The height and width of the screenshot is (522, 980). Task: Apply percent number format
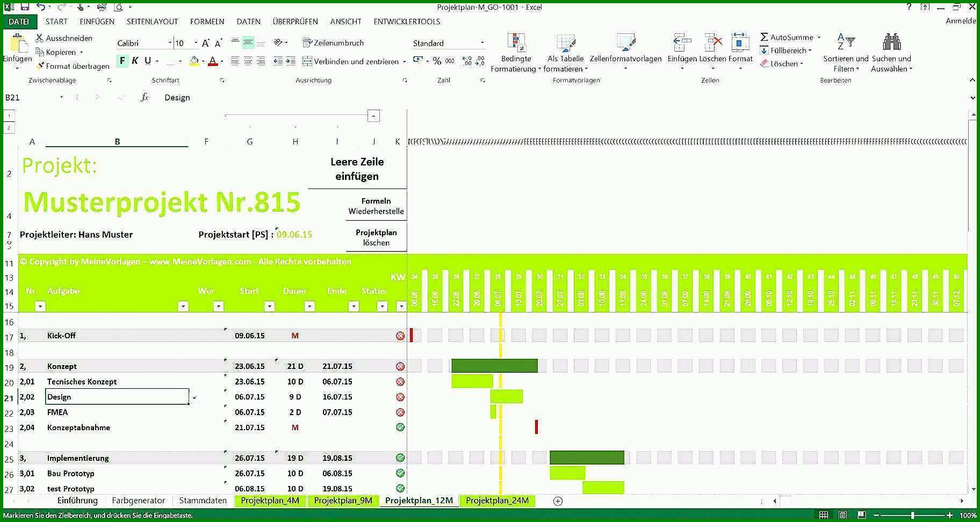pos(437,61)
